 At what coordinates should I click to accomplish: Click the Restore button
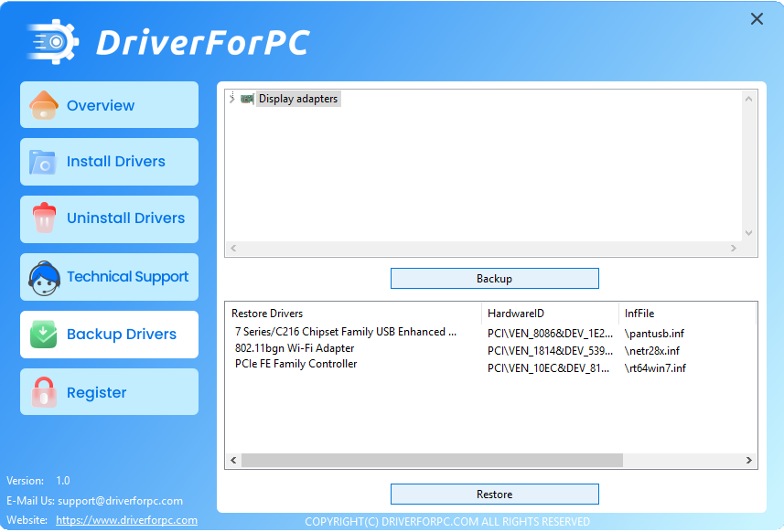[495, 495]
